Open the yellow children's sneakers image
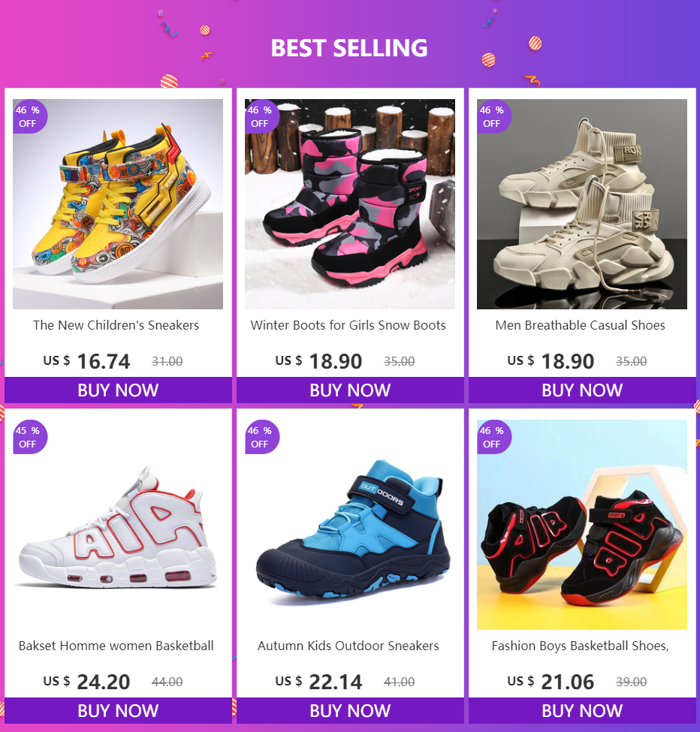Image resolution: width=700 pixels, height=732 pixels. (118, 204)
